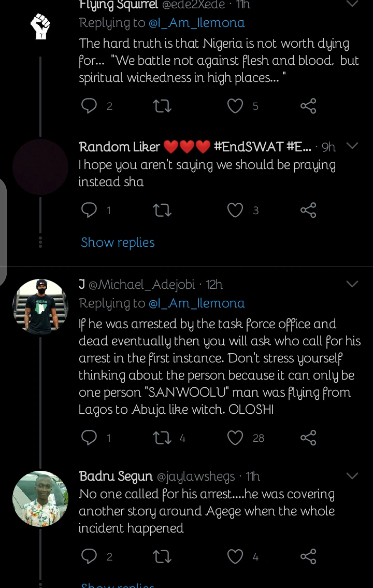Open Michael_Adejobi's profile picture

tap(40, 306)
